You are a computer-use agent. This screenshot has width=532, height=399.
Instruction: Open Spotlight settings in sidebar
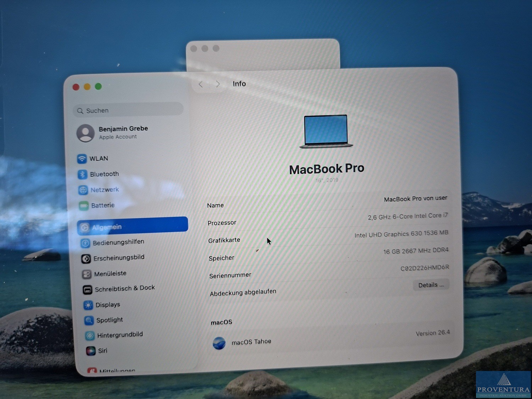tap(109, 320)
